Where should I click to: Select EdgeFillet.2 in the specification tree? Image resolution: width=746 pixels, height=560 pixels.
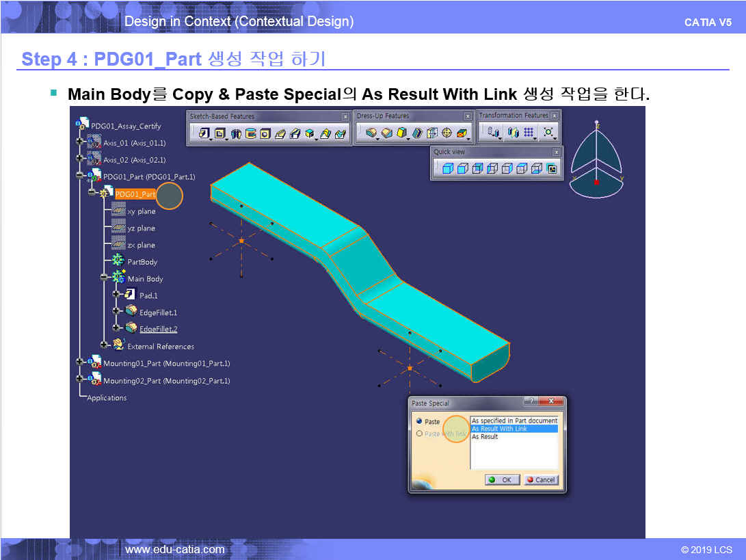point(158,329)
